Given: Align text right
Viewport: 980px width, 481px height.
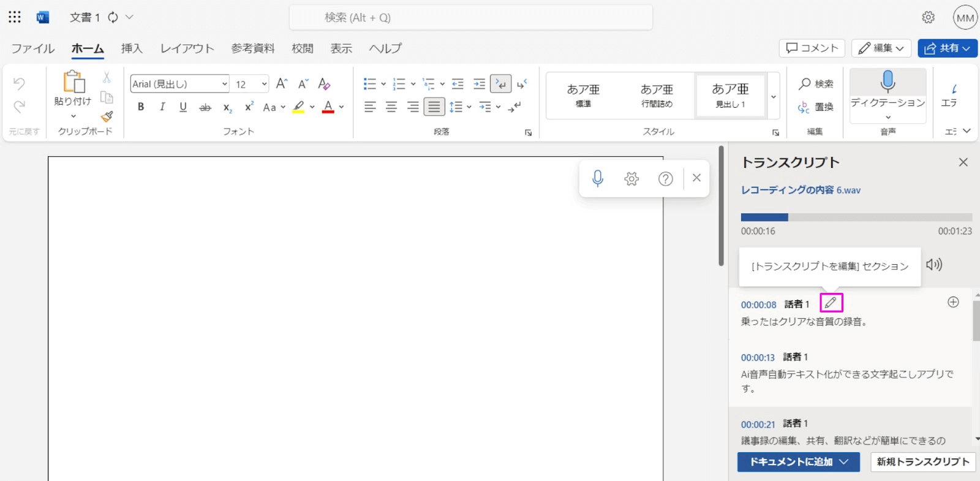Looking at the screenshot, I should [x=413, y=107].
